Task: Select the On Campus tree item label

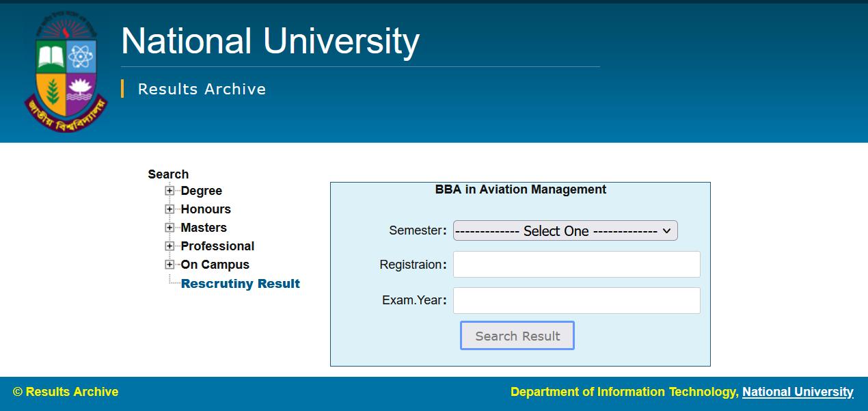Action: 215,265
